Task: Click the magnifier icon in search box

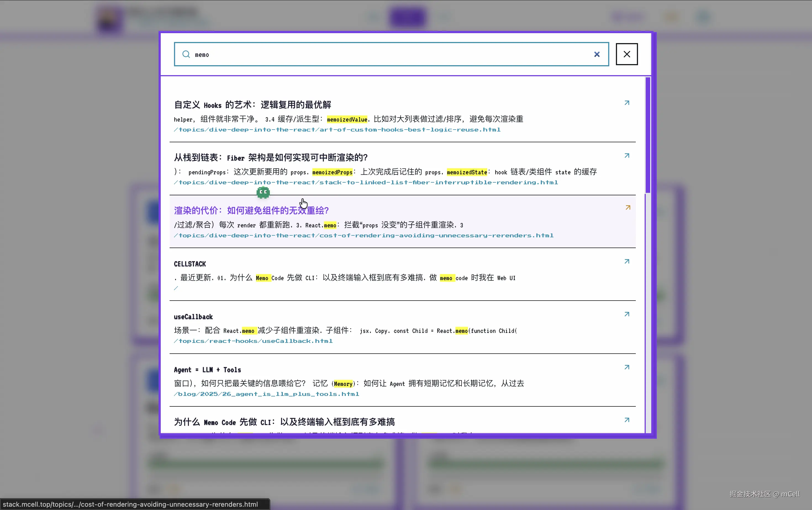Action: pos(186,54)
